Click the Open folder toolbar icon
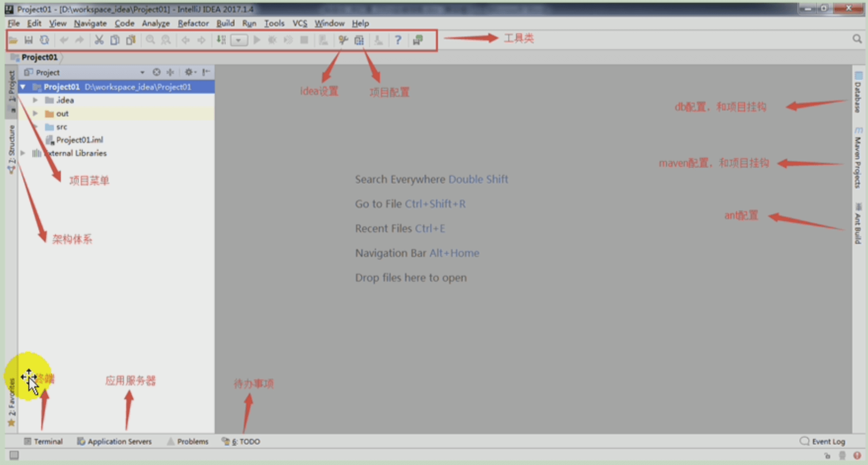The image size is (868, 465). (x=13, y=40)
